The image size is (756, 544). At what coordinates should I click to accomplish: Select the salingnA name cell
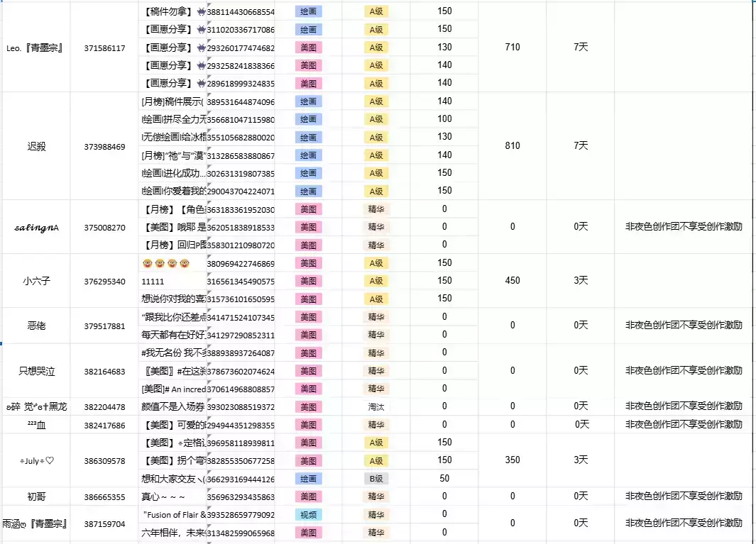tap(35, 228)
